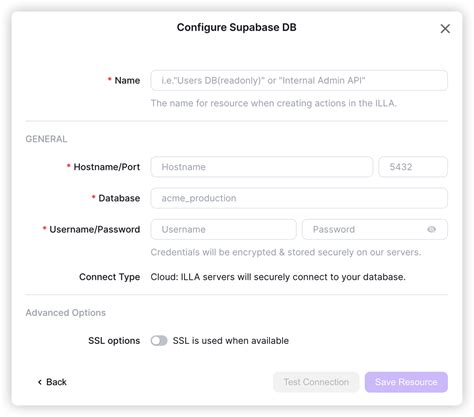Click the Test Connection button
This screenshot has width=474, height=417.
click(316, 382)
